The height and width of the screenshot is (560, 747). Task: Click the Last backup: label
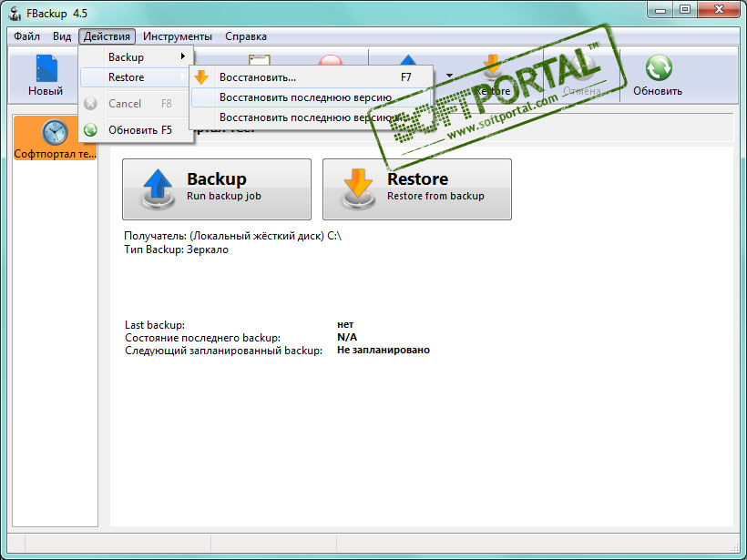(155, 325)
